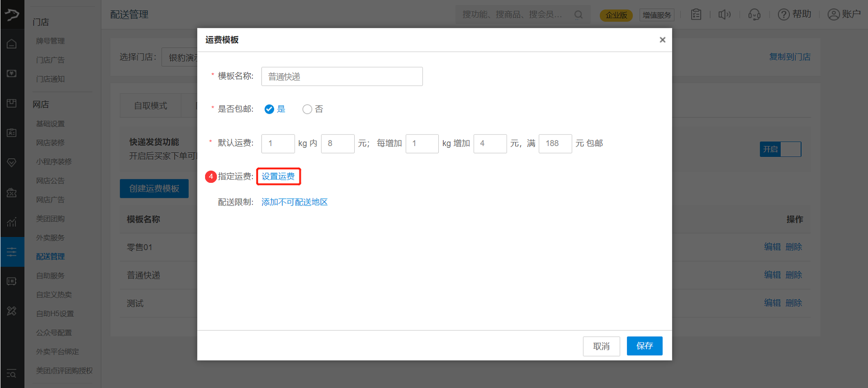This screenshot has height=388, width=868.
Task: Edit the 测试 template row
Action: 773,303
